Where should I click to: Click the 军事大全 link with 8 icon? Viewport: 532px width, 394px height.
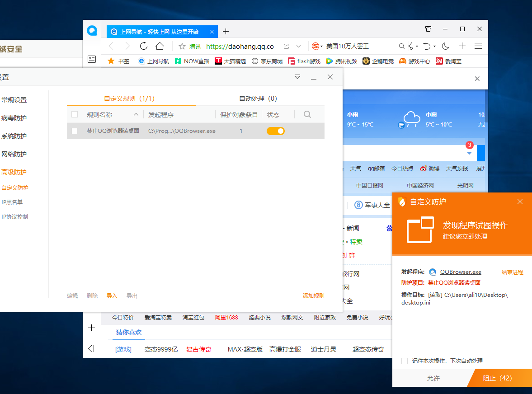click(372, 205)
